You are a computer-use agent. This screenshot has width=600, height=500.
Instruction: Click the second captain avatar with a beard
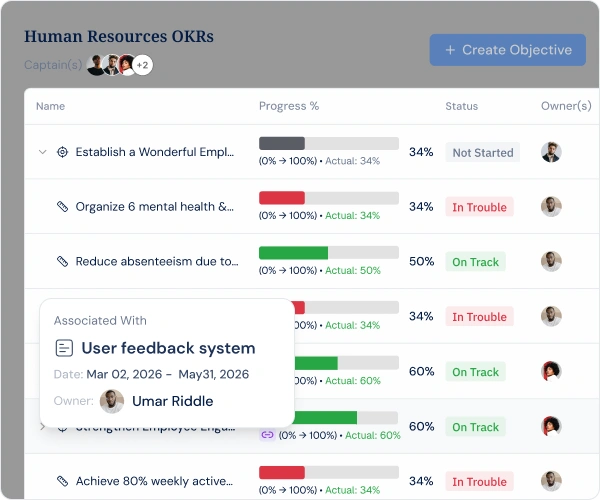click(x=111, y=65)
